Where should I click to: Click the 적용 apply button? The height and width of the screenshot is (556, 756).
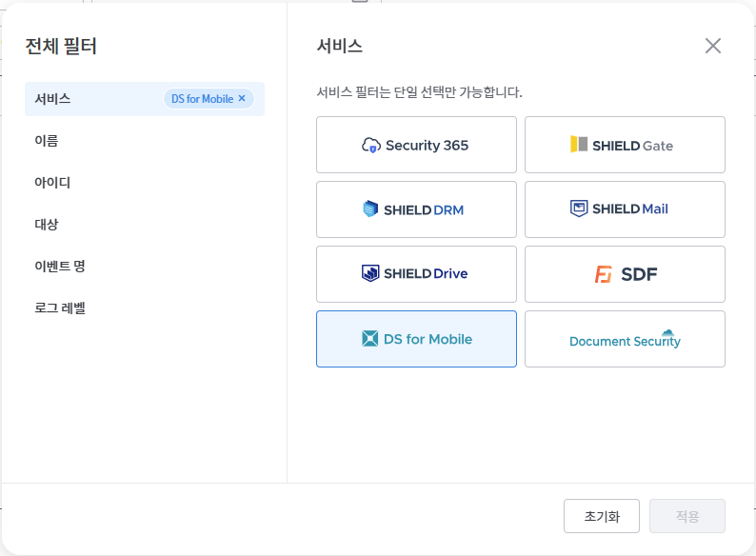686,516
